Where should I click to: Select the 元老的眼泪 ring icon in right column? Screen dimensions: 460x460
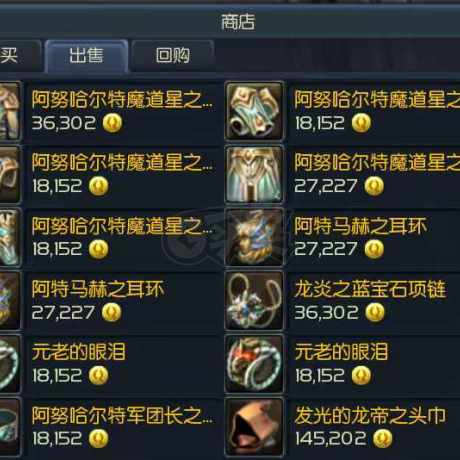[254, 364]
